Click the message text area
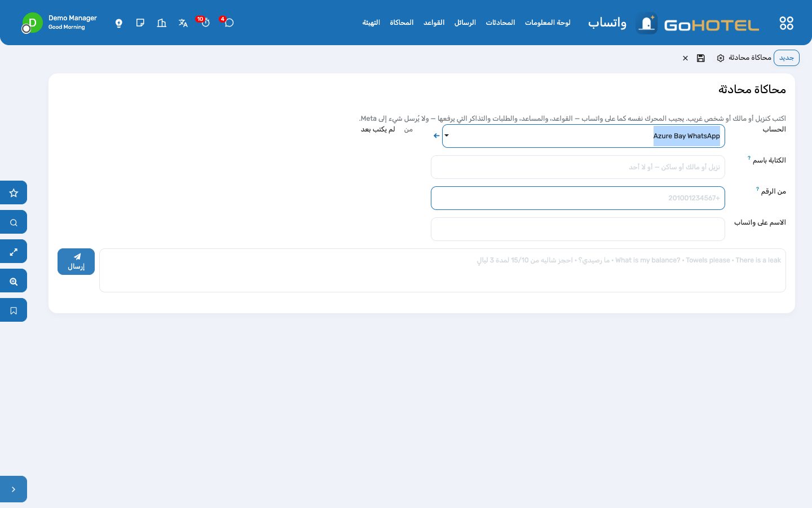Viewport: 812px width, 508px height. (x=443, y=270)
